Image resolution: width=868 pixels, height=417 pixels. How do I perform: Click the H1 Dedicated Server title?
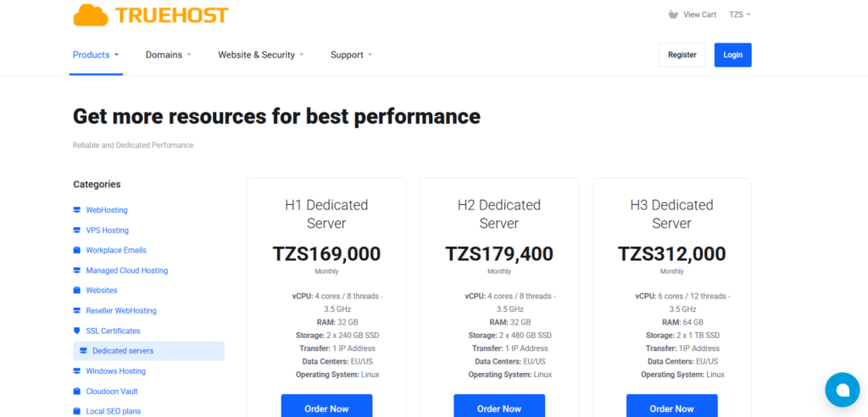(x=326, y=214)
